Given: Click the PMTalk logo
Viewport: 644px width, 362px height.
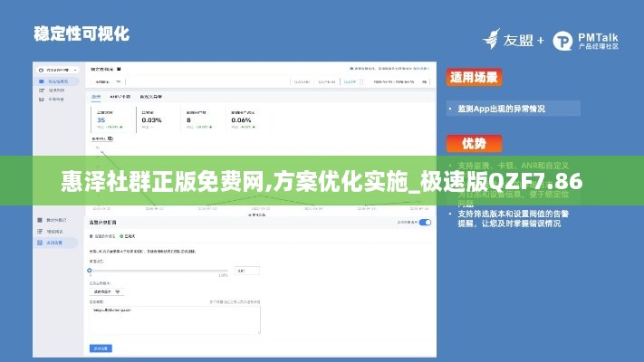Looking at the screenshot, I should coord(585,41).
